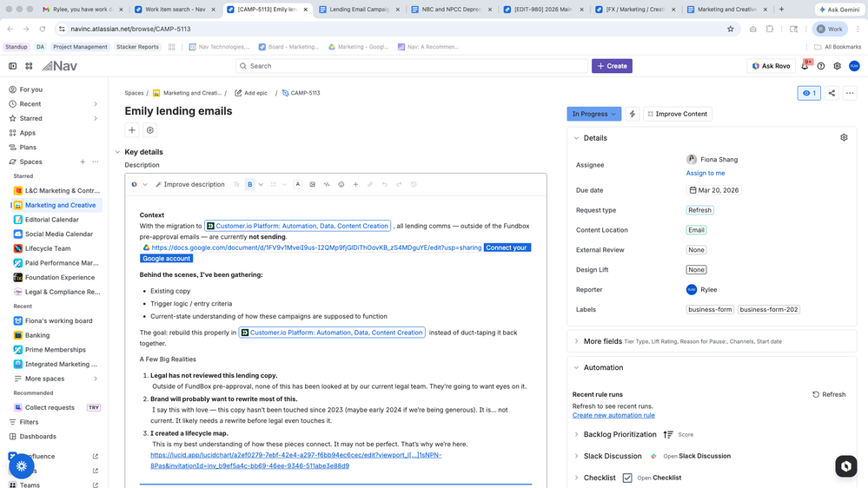This screenshot has height=488, width=868.
Task: Change the due date Mar 20, 2026
Action: tap(713, 190)
